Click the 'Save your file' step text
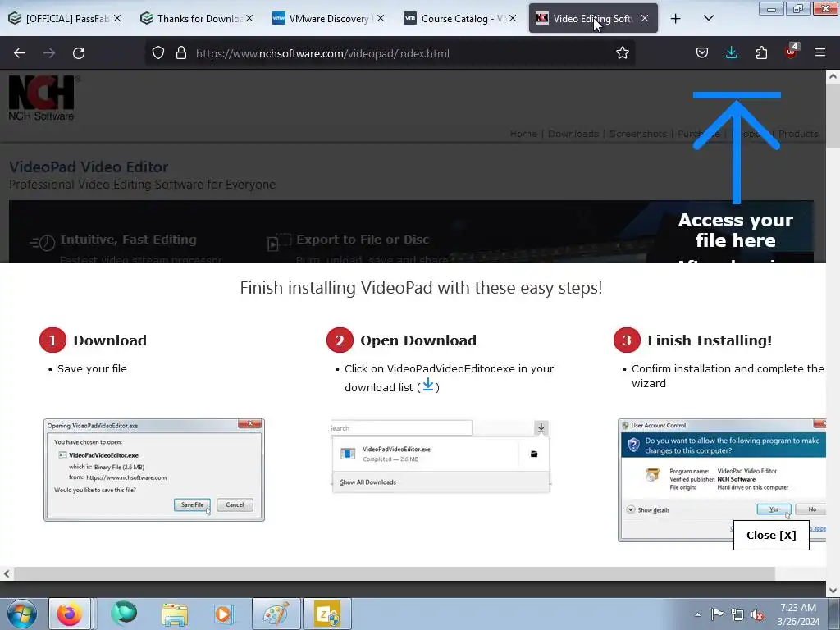The width and height of the screenshot is (840, 630). pyautogui.click(x=92, y=368)
